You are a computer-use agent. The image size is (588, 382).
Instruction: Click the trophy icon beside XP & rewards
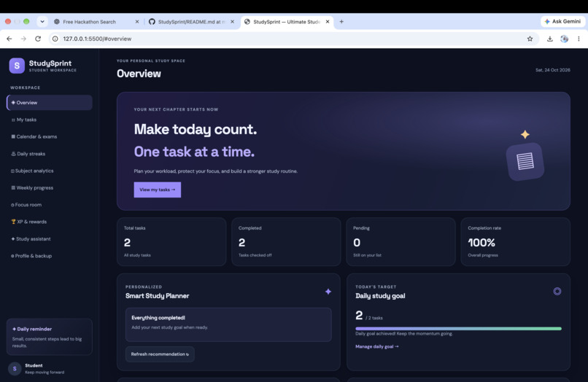pyautogui.click(x=14, y=222)
